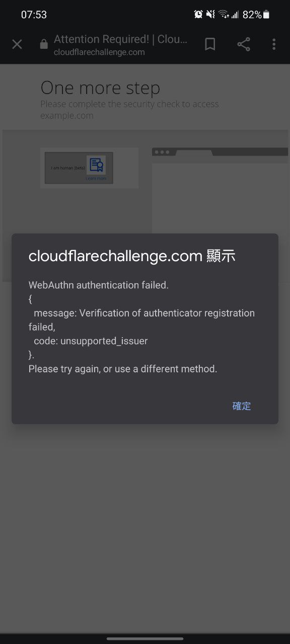Click the Learn more link
This screenshot has height=644, width=290.
tap(96, 179)
